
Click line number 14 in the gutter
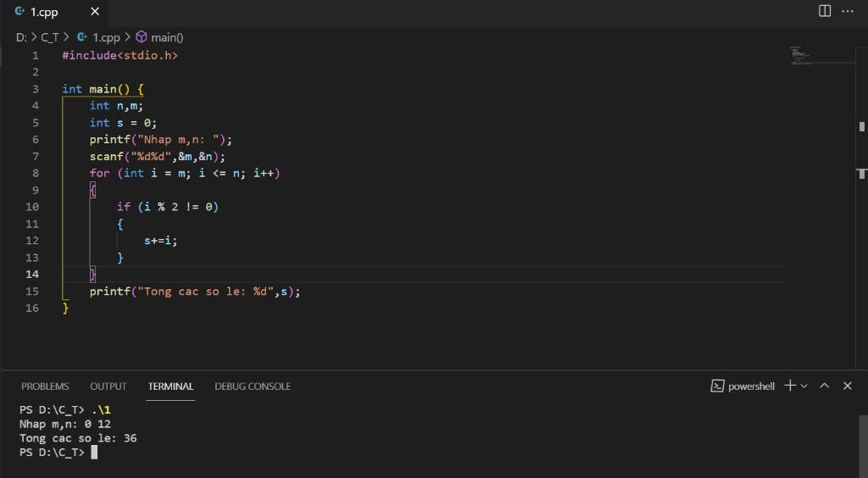pos(32,275)
